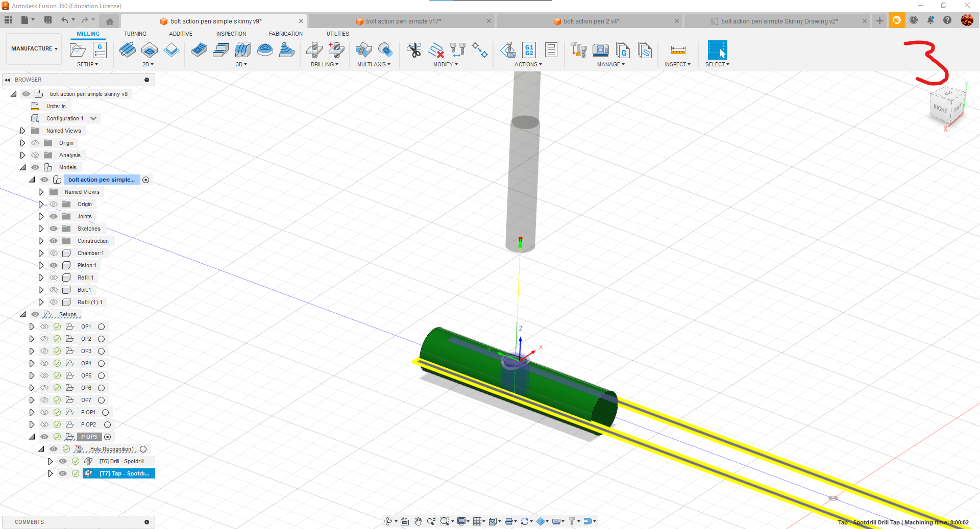Open the MANUFACTURE workspace switcher
This screenshot has height=529, width=980.
pos(33,48)
